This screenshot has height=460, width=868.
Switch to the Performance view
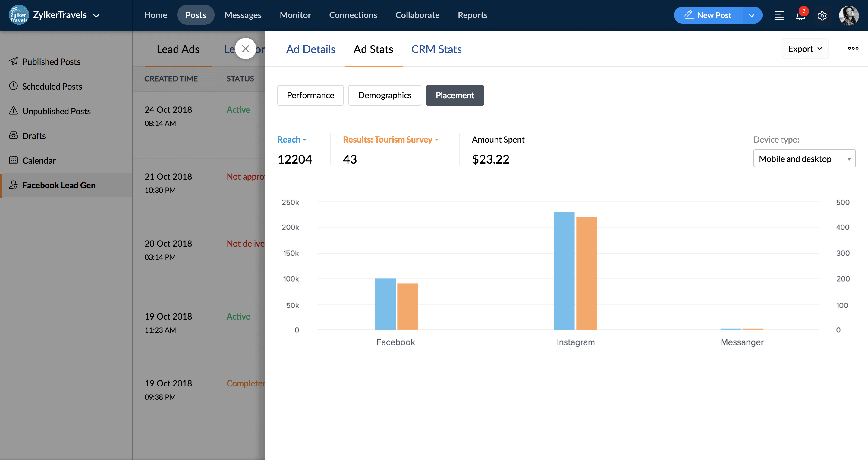310,95
